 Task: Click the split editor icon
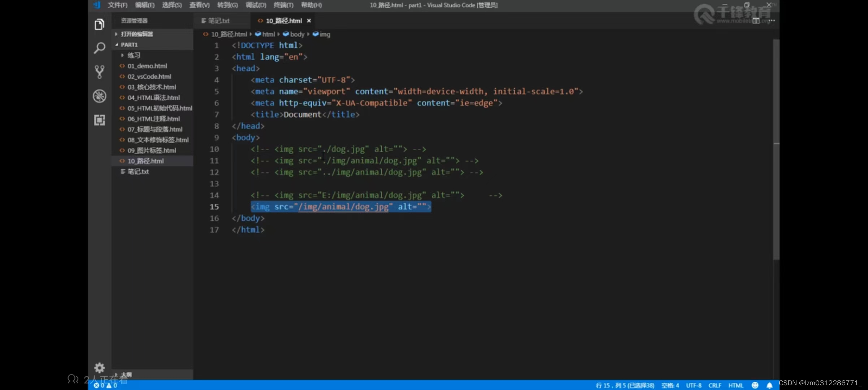(756, 21)
